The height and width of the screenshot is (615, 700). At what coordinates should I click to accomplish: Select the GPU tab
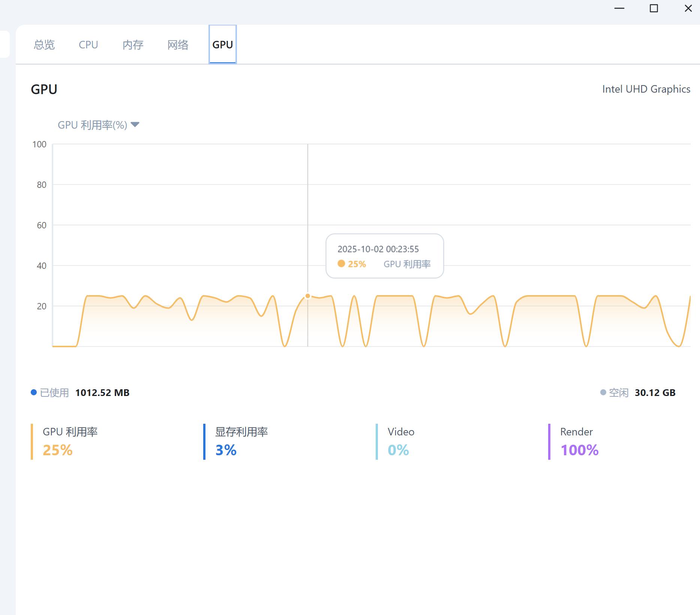[x=223, y=45]
